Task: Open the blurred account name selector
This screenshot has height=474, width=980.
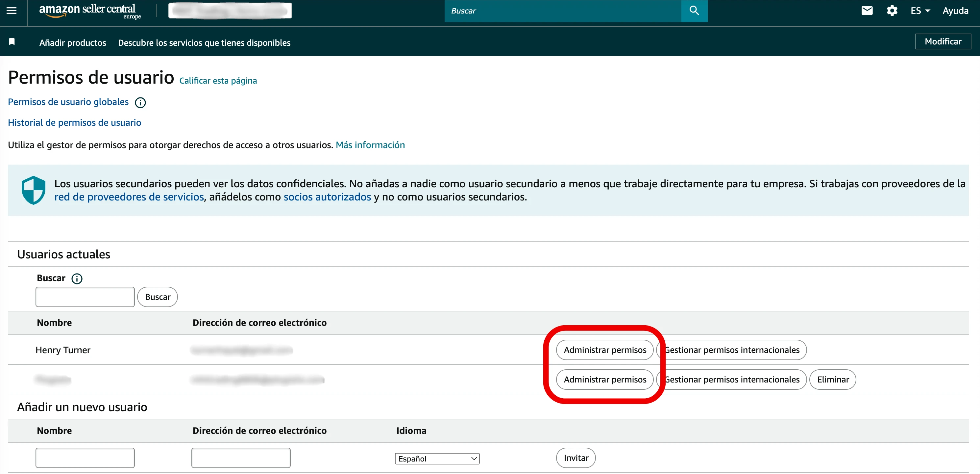Action: (x=230, y=11)
